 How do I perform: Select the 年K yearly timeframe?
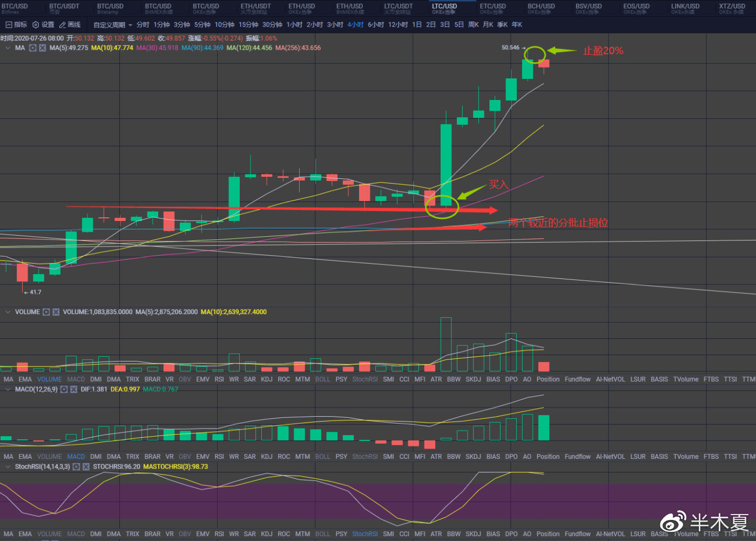coord(517,25)
